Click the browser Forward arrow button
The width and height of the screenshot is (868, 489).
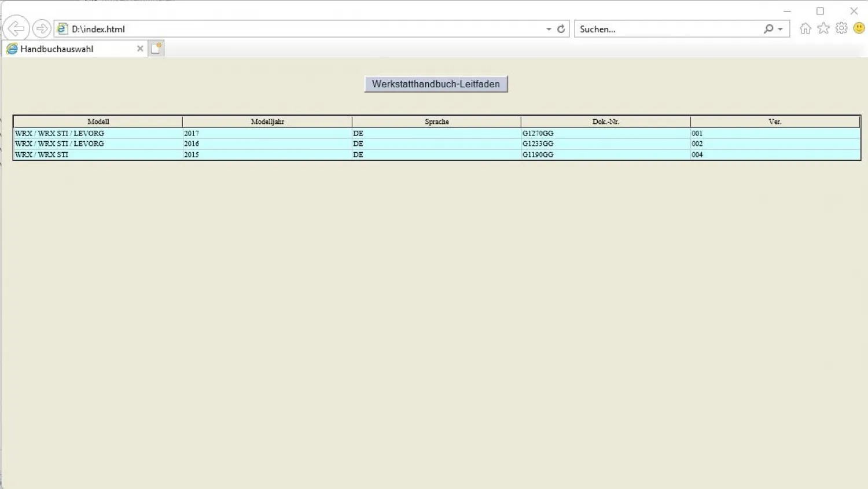tap(41, 28)
